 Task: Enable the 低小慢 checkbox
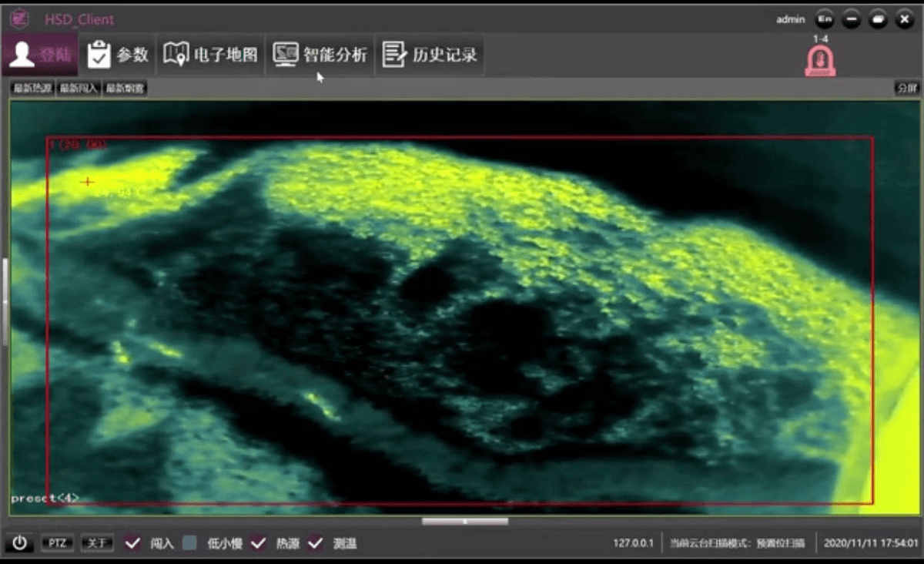[x=190, y=543]
